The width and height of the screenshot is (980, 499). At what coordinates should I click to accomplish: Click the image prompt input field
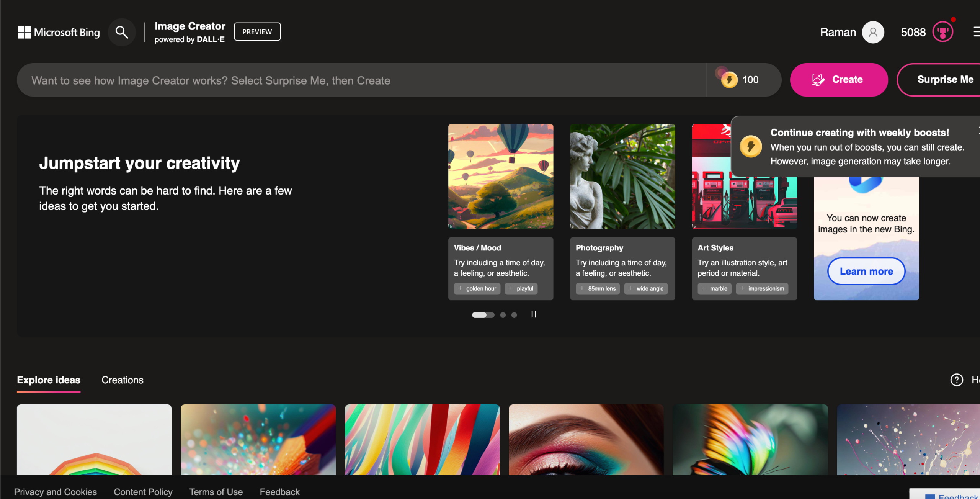click(360, 80)
